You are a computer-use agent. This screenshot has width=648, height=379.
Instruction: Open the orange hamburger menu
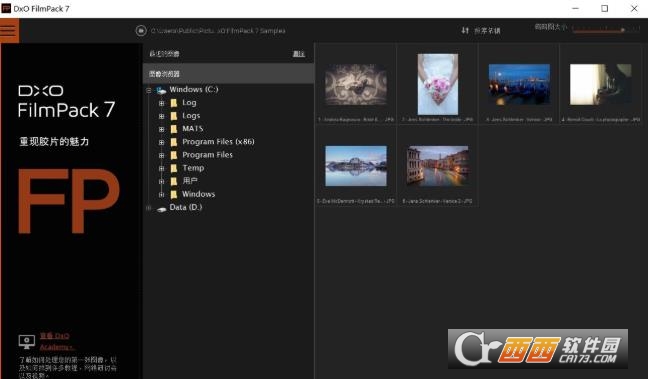click(x=9, y=30)
